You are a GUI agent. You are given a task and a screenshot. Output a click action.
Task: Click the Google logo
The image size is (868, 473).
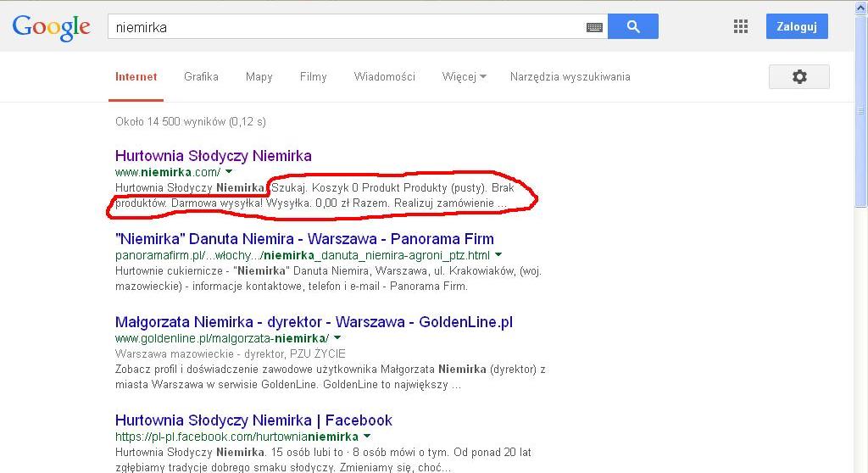51,27
